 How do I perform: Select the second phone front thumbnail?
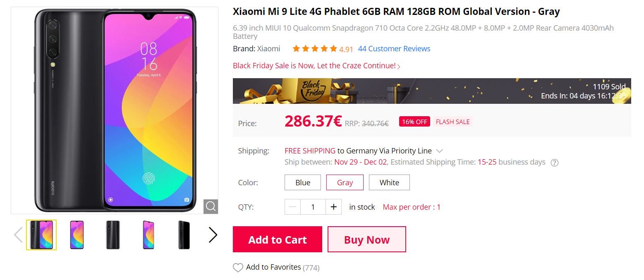[x=77, y=235]
